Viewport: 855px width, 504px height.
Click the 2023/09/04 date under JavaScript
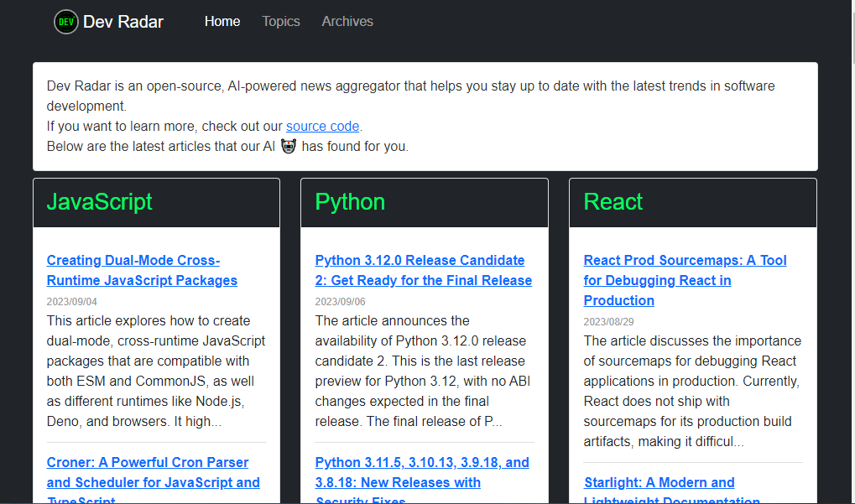tap(72, 302)
